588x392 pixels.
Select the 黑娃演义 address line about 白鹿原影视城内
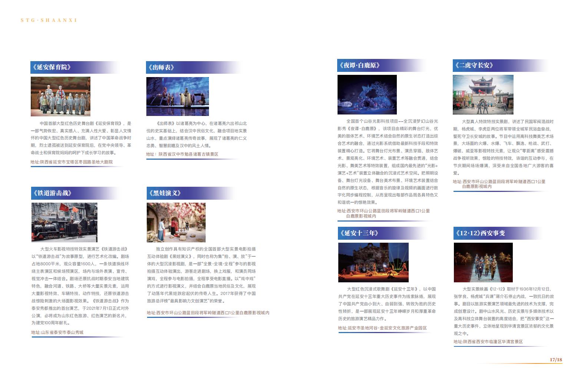[208, 313]
